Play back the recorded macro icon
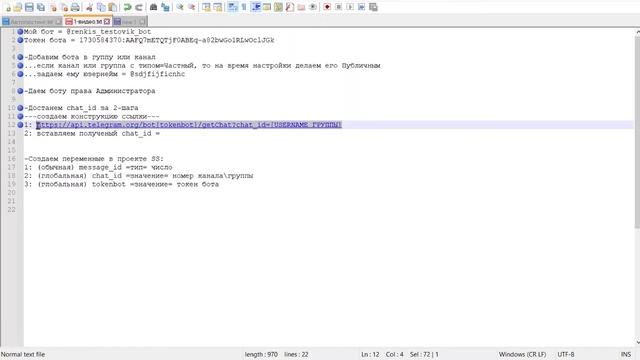This screenshot has width=640, height=360. click(x=350, y=7)
